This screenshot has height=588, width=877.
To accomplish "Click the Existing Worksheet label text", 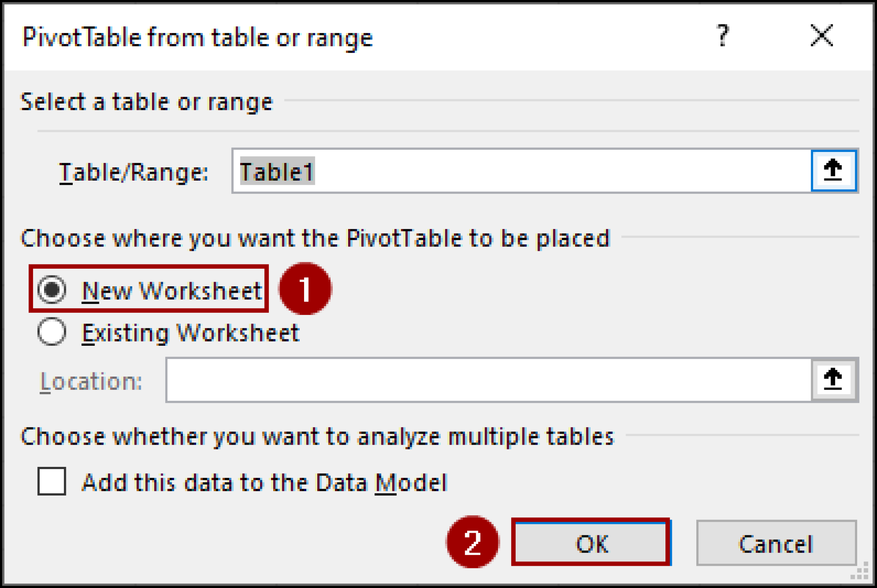I will (191, 332).
